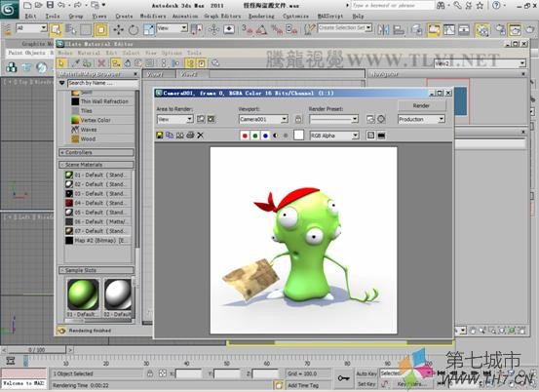Click the Search by Name field
539x392 pixels.
(x=102, y=83)
